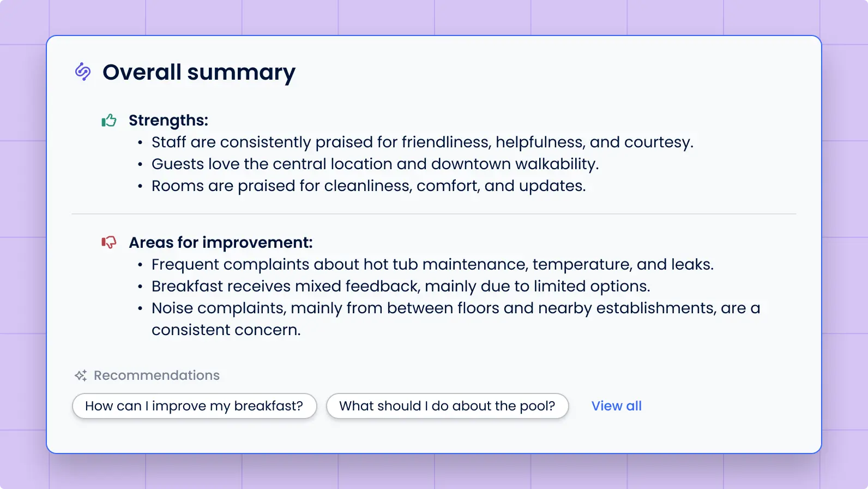Select "How can I improve my breakfast?" suggestion
868x489 pixels.
[x=194, y=406]
